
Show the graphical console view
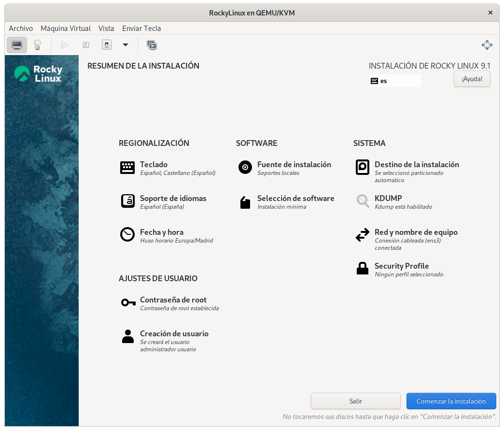(x=17, y=45)
